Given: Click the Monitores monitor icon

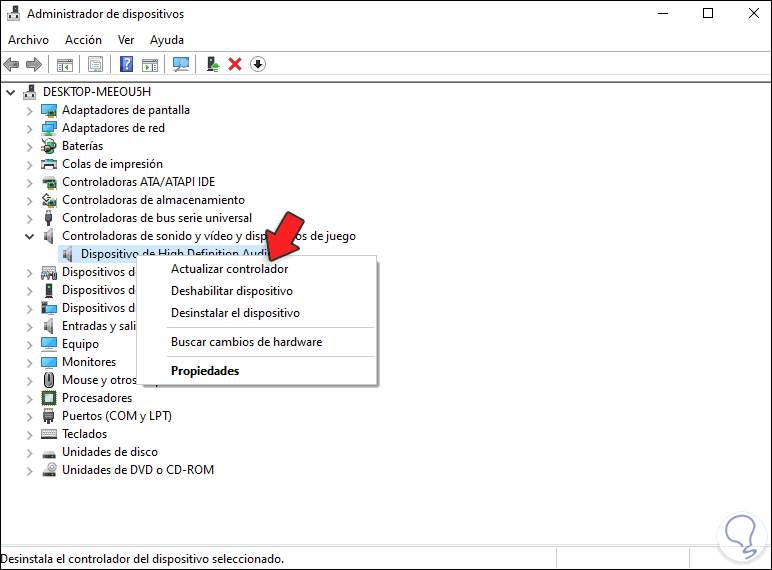Looking at the screenshot, I should click(49, 362).
